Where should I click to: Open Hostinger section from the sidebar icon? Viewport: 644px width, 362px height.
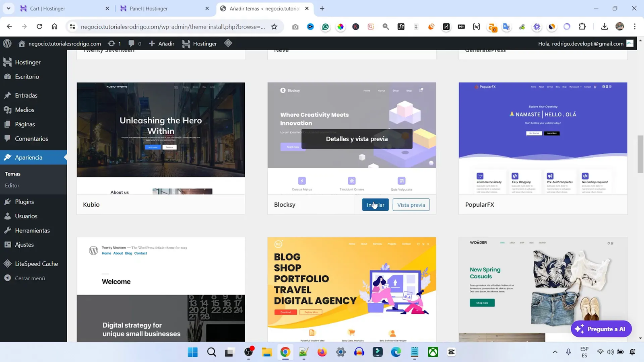tap(7, 62)
